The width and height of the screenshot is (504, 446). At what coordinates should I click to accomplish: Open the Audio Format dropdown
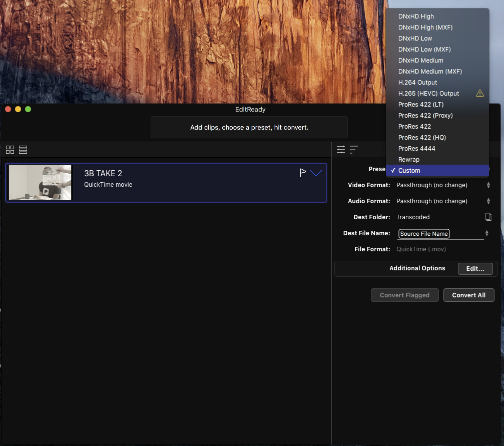pos(442,201)
